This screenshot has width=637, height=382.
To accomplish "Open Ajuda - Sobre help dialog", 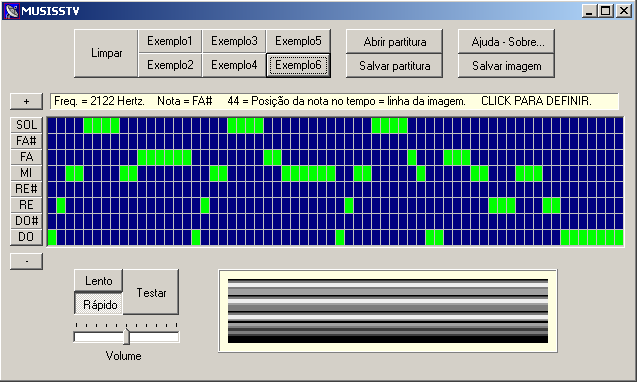I will coord(507,41).
